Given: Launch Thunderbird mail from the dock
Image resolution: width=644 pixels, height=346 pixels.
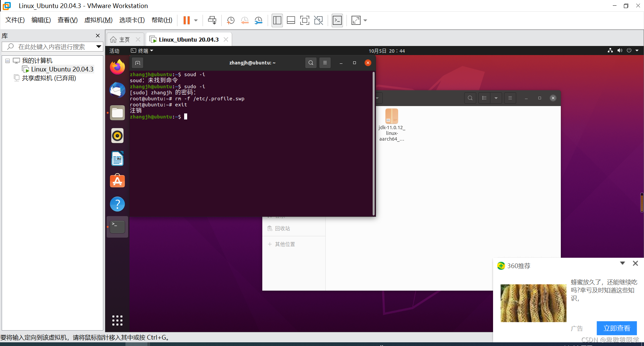Looking at the screenshot, I should click(117, 90).
